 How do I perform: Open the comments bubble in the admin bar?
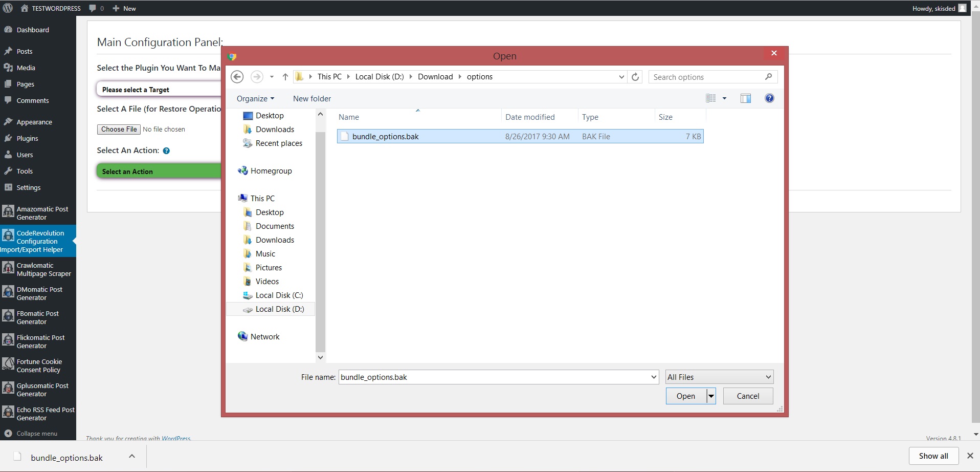point(96,8)
